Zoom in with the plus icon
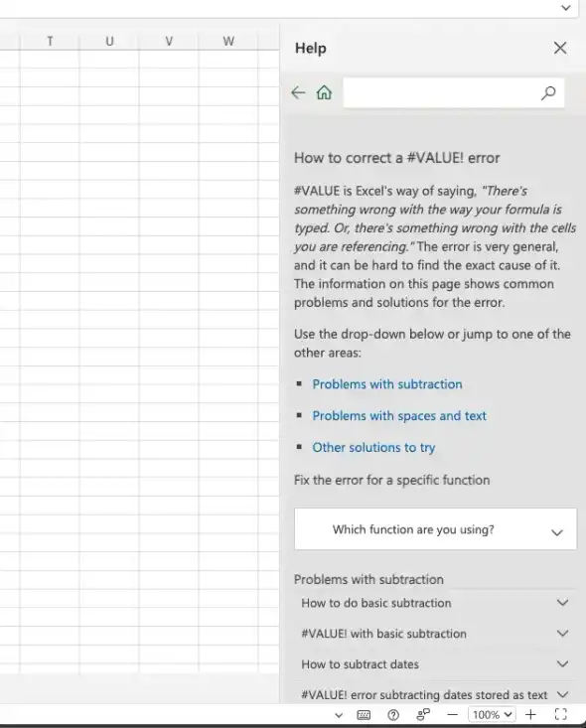 point(530,714)
